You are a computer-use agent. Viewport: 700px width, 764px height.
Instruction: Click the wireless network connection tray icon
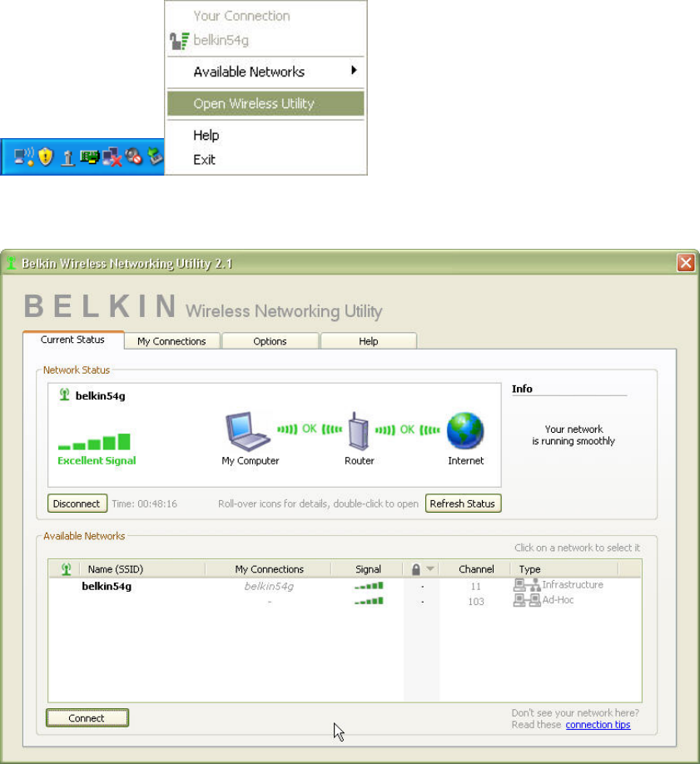[x=24, y=157]
